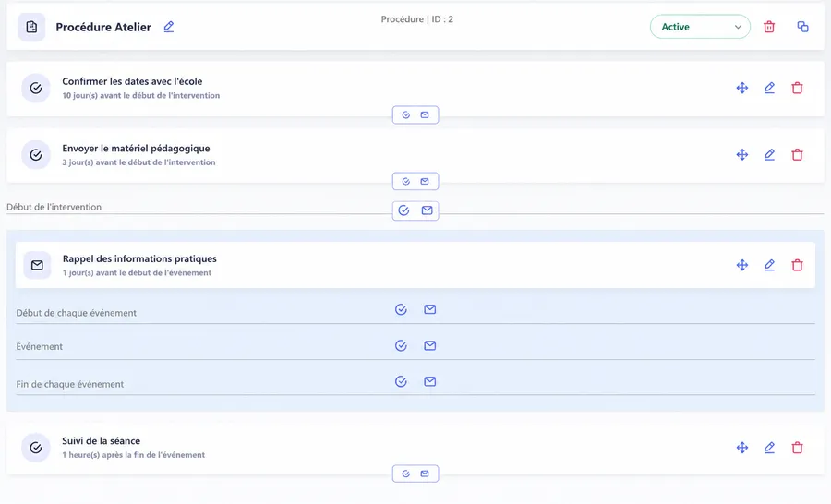
Task: Open 'Suivi de la séance' step title
Action: point(102,441)
